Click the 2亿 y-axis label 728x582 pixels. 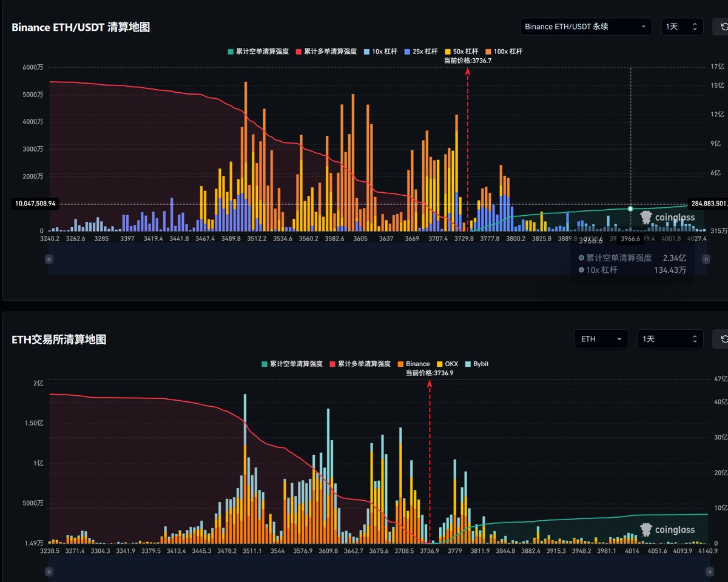[39, 383]
